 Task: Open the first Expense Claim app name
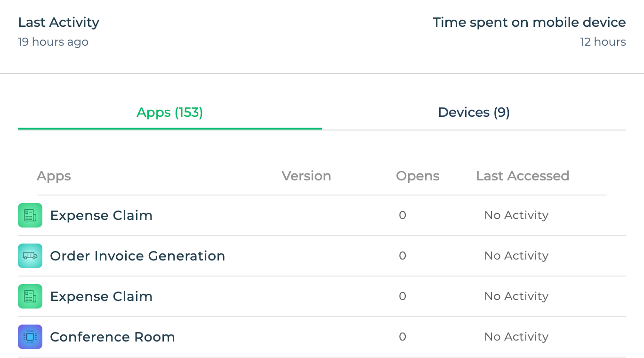(101, 215)
